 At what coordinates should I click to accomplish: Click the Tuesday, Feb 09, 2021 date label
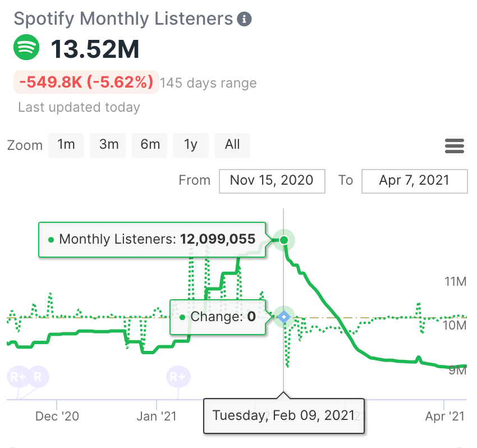pos(283,415)
